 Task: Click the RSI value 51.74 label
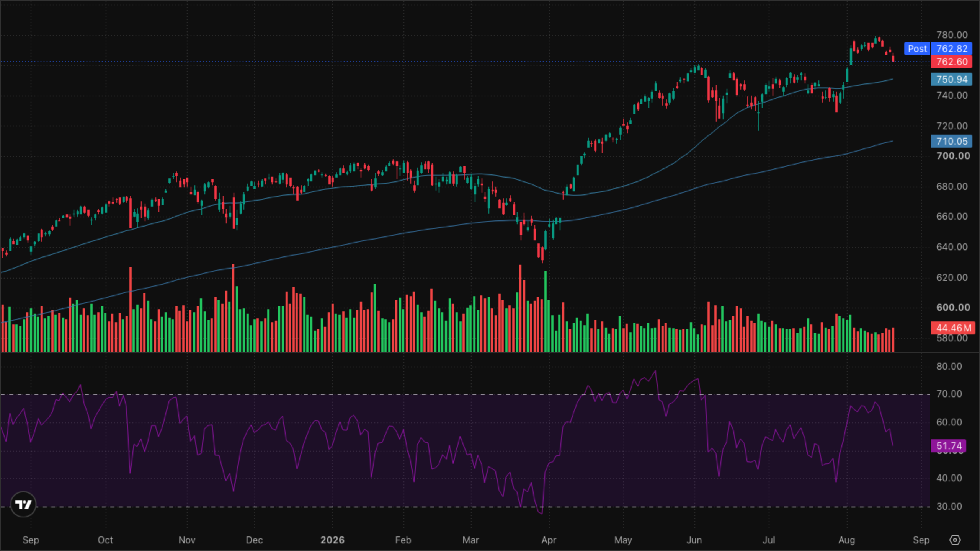949,446
